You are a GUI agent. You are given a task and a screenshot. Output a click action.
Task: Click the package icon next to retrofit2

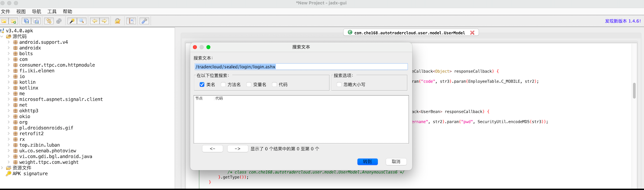15,133
